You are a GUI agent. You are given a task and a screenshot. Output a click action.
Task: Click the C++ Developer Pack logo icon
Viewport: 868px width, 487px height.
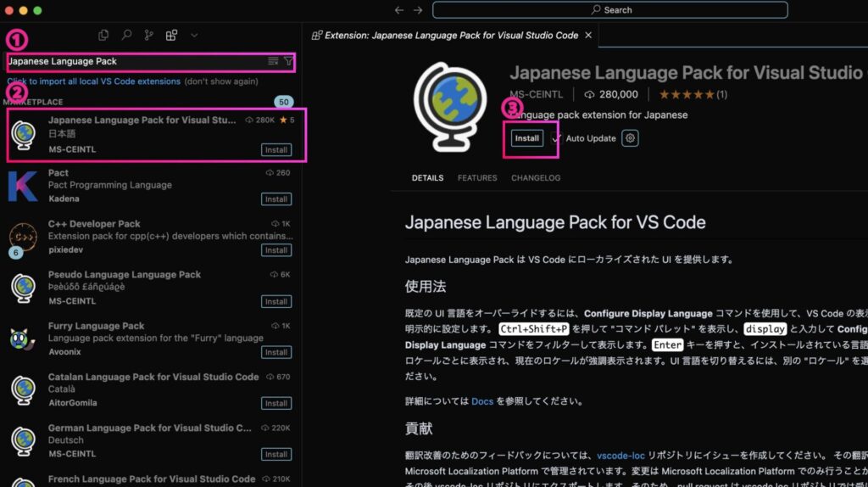point(23,237)
